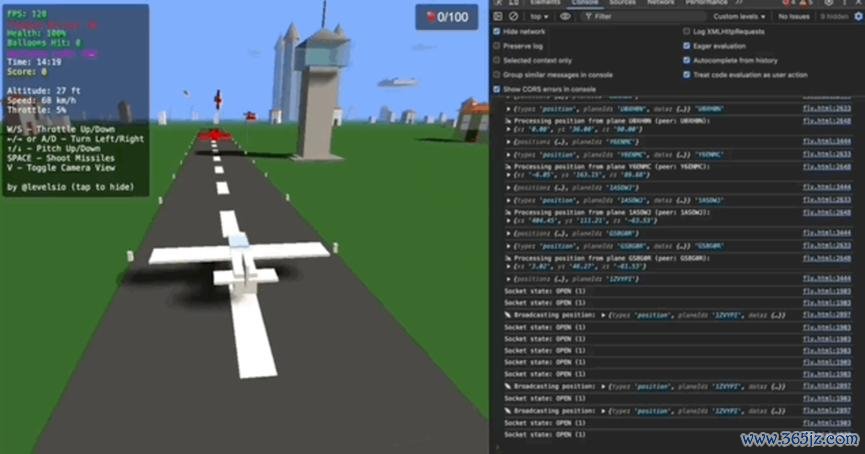Click the 'Score: 0' readout
This screenshot has width=865, height=454.
coord(27,72)
